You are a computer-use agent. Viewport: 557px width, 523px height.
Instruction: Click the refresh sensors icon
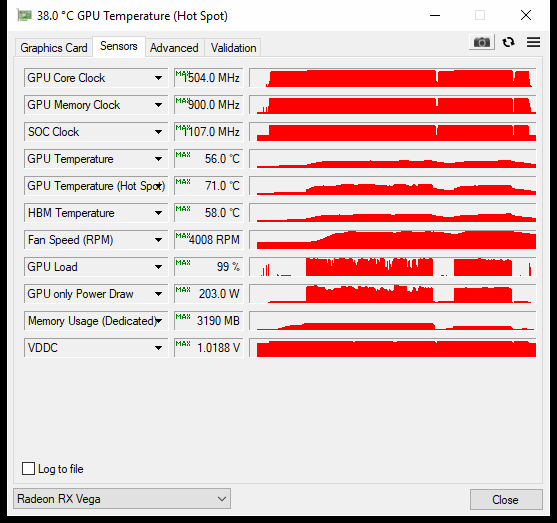508,42
